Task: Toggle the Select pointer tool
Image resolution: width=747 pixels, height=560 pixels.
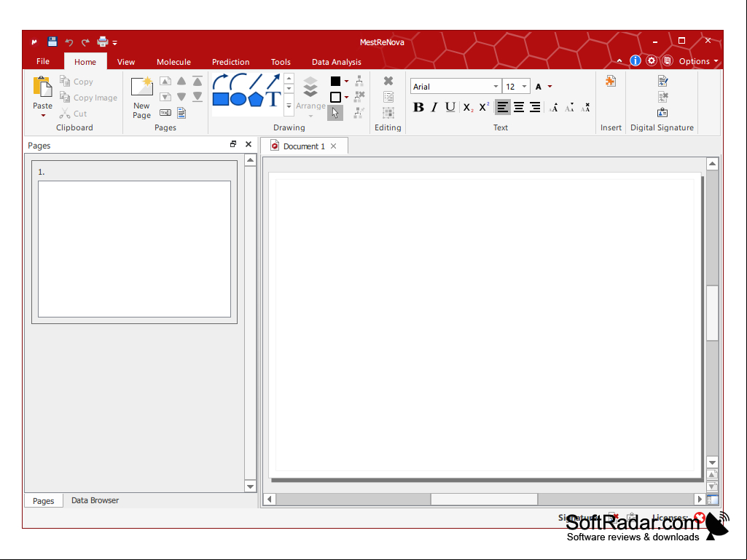Action: 335,113
